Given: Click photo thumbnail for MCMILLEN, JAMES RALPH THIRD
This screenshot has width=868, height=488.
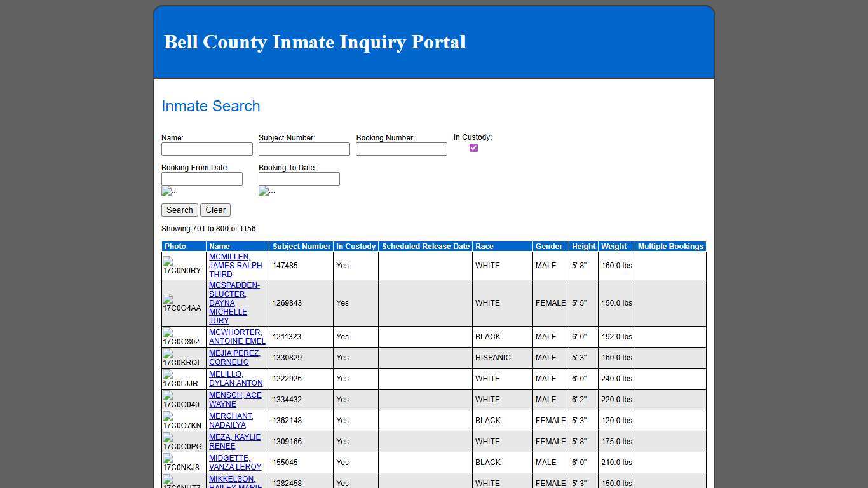Looking at the screenshot, I should click(x=182, y=266).
